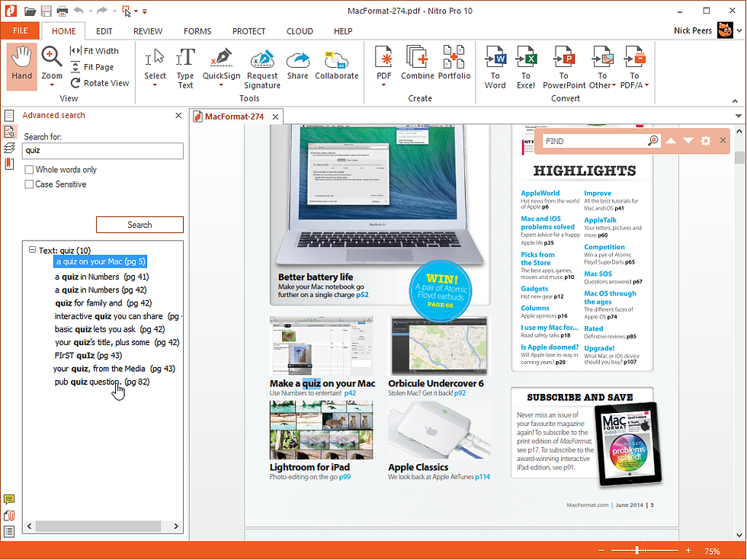Click the zoom slider handle in status bar
Screen dimensions: 747x560
[x=637, y=550]
